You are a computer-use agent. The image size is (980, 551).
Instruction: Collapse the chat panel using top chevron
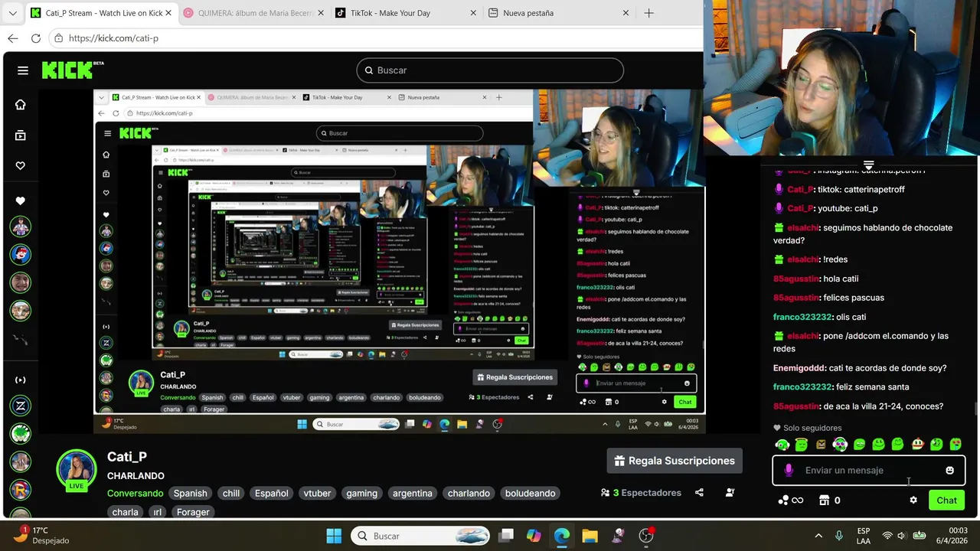point(868,165)
